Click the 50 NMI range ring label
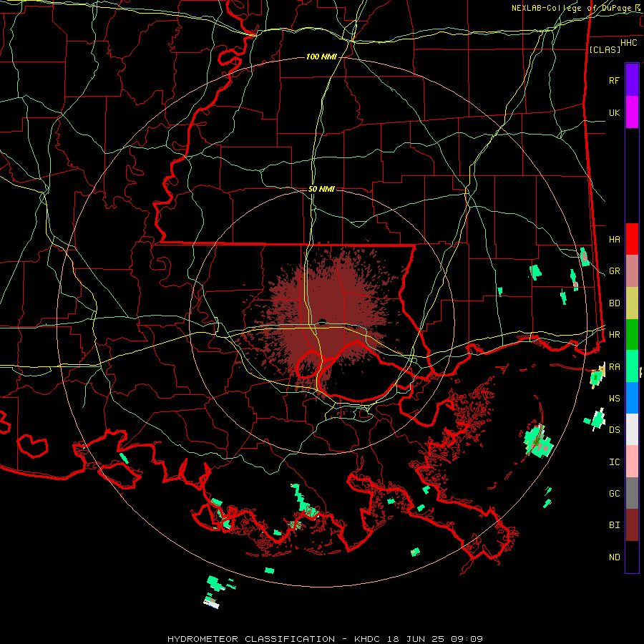This screenshot has height=644, width=644. [x=321, y=189]
